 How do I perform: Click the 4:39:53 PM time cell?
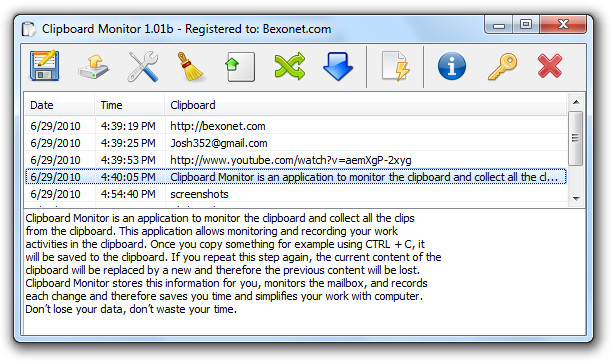[128, 160]
